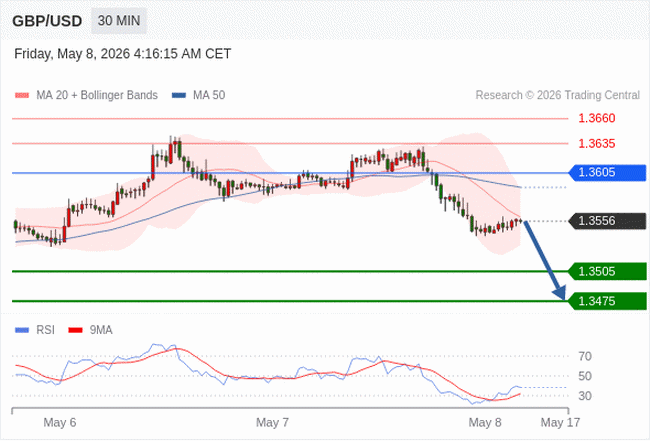Click the 'RSI' legend label
This screenshot has width=650, height=441.
pos(45,330)
